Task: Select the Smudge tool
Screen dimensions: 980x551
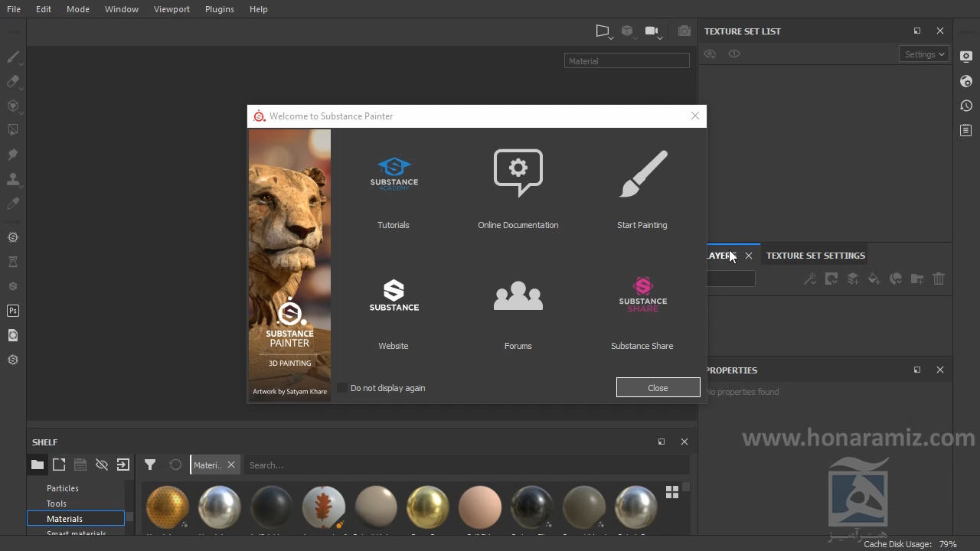Action: (x=13, y=155)
